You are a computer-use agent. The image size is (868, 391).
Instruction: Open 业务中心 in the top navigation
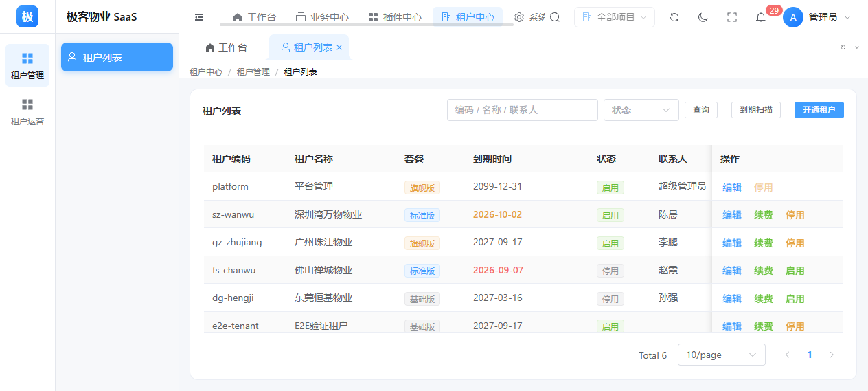coord(322,17)
